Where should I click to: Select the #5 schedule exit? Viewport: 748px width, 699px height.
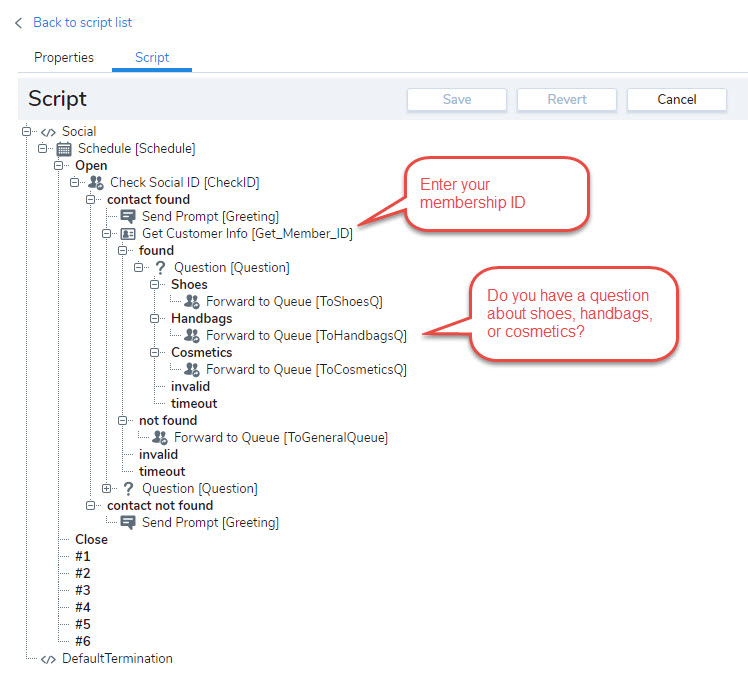coord(83,625)
